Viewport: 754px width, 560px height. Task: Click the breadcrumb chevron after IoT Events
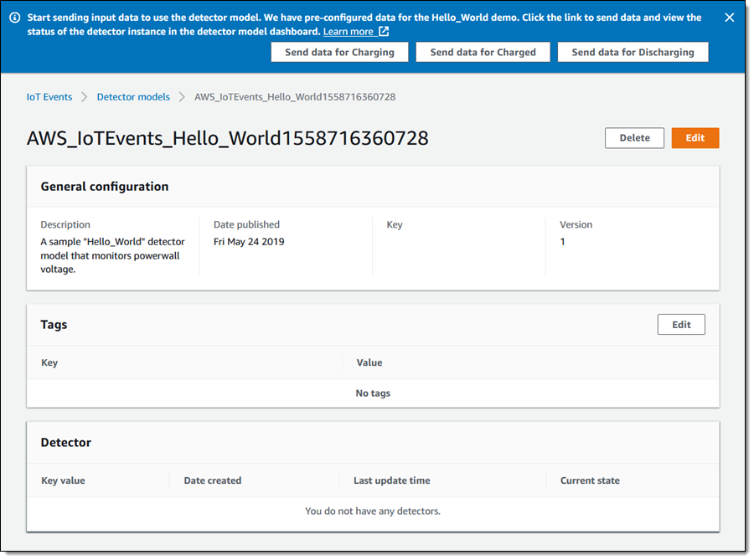[x=85, y=97]
